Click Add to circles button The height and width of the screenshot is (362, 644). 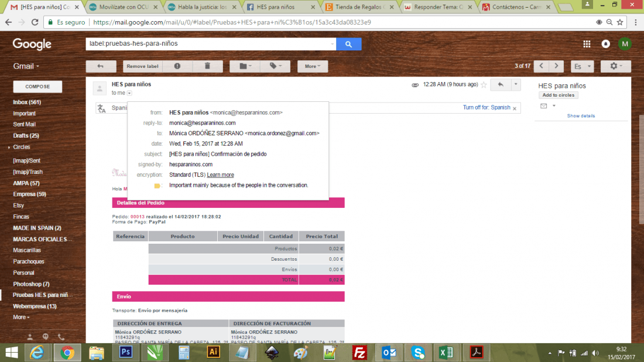tap(558, 95)
